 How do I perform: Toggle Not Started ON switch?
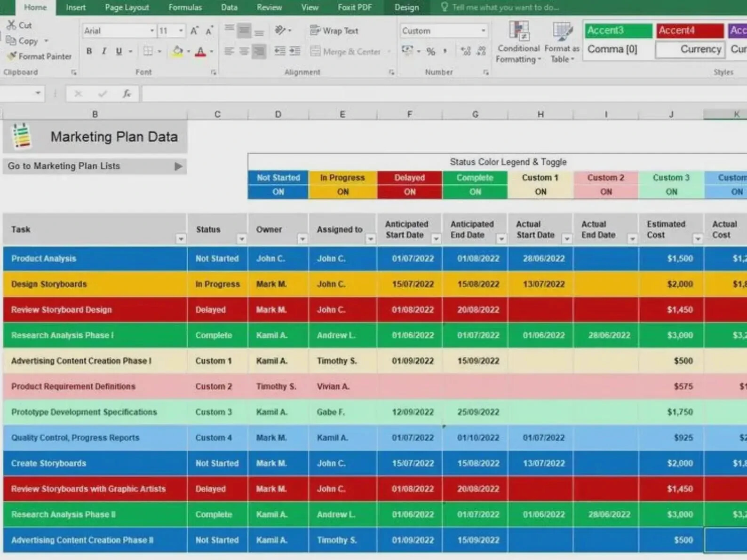pos(278,192)
